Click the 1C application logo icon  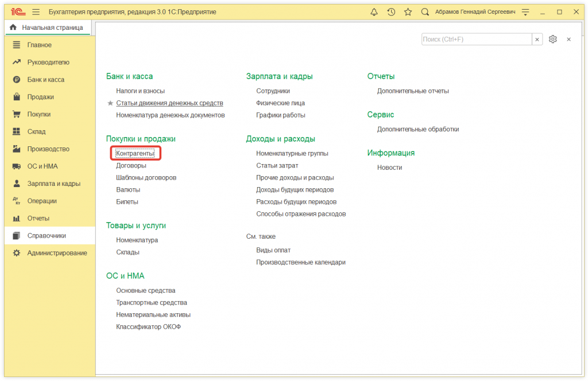(17, 12)
